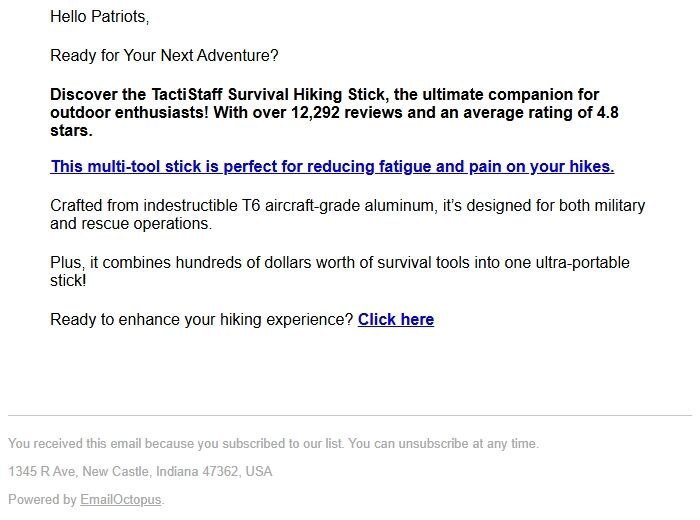The width and height of the screenshot is (700, 520).
Task: Follow the bold "Click here" link
Action: (x=396, y=320)
